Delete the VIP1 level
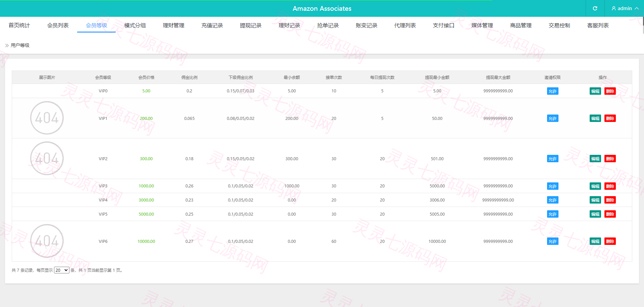644x307 pixels. pos(610,118)
